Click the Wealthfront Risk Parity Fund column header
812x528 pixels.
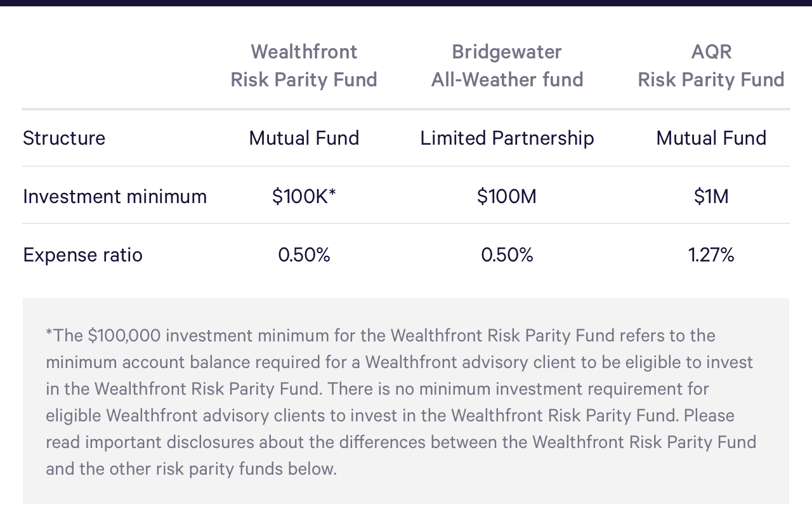(x=304, y=65)
